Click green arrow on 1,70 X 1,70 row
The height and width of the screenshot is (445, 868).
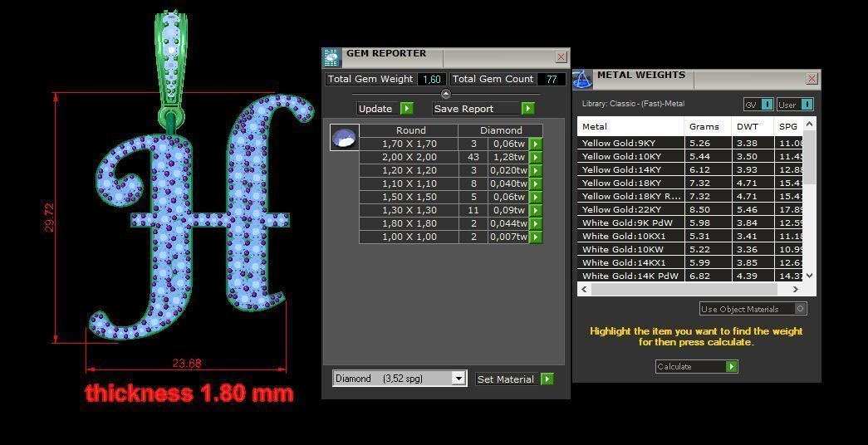point(535,144)
